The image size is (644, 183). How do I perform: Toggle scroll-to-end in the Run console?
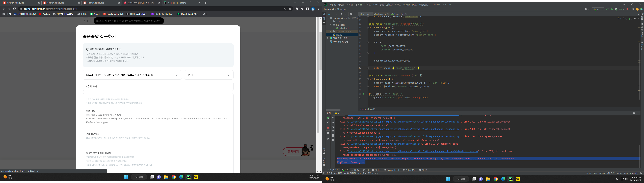pos(333,131)
